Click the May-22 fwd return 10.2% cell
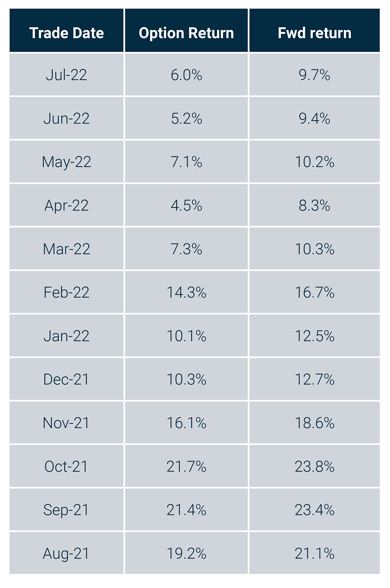Screen dimensions: 390x588 (314, 162)
